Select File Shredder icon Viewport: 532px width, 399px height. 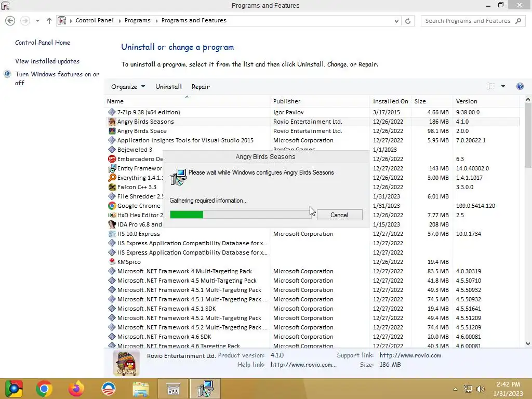(112, 196)
